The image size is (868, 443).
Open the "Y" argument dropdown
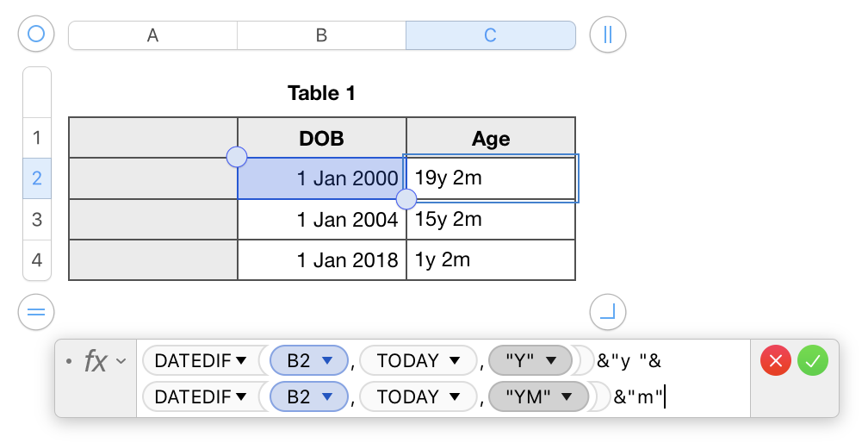[529, 360]
